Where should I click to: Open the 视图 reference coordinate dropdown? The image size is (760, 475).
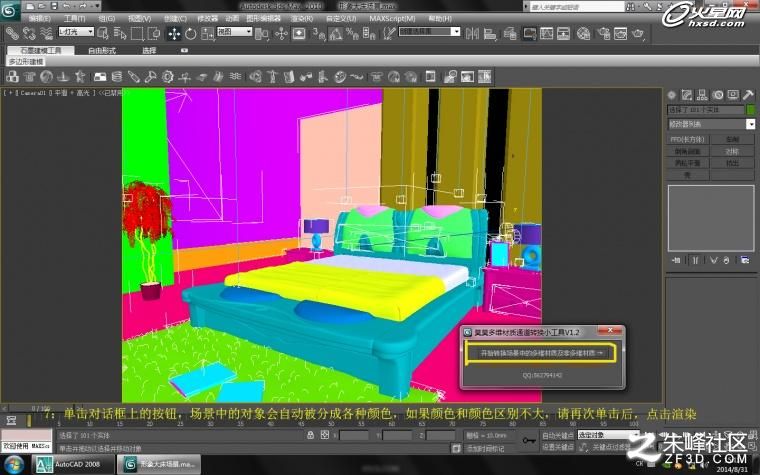pos(234,32)
